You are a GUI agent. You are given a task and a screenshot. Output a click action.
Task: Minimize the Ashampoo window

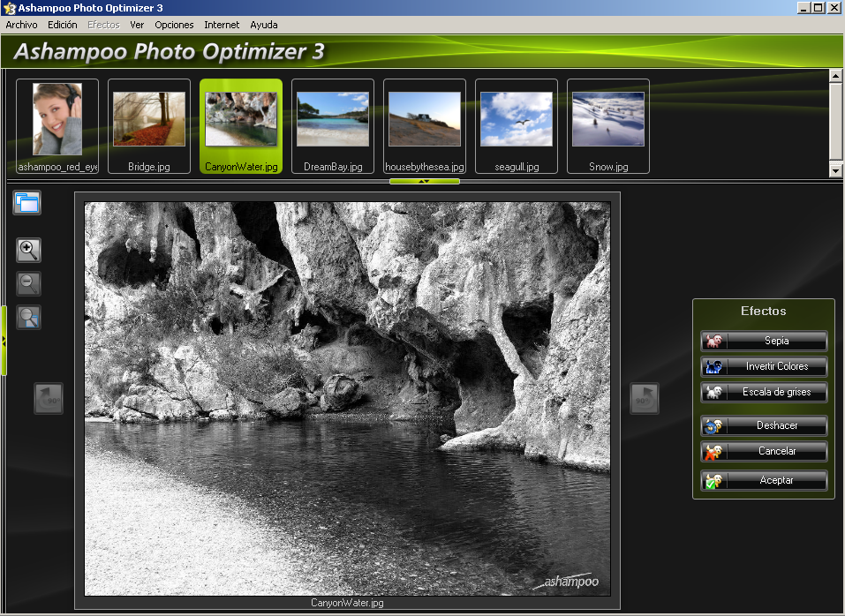(x=804, y=8)
